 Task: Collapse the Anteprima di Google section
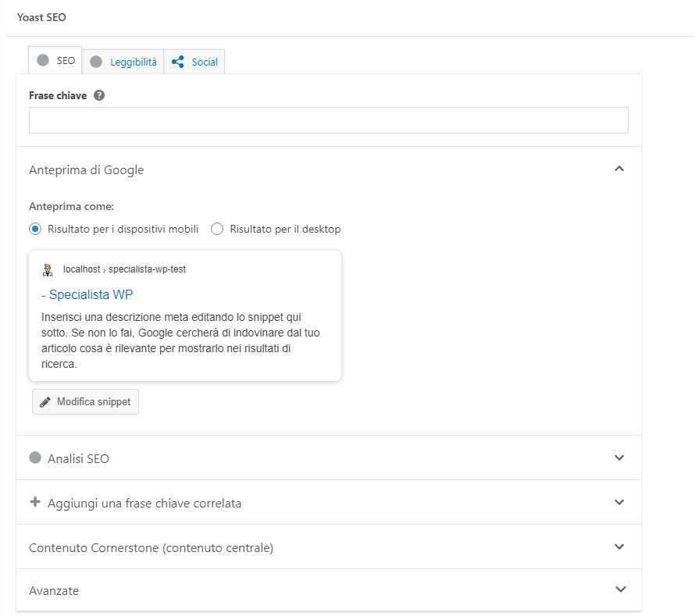click(x=619, y=169)
